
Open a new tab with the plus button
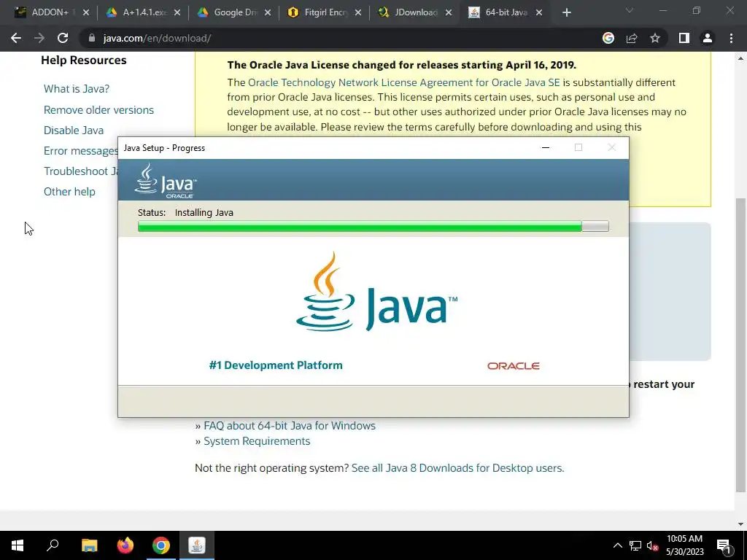tap(566, 13)
